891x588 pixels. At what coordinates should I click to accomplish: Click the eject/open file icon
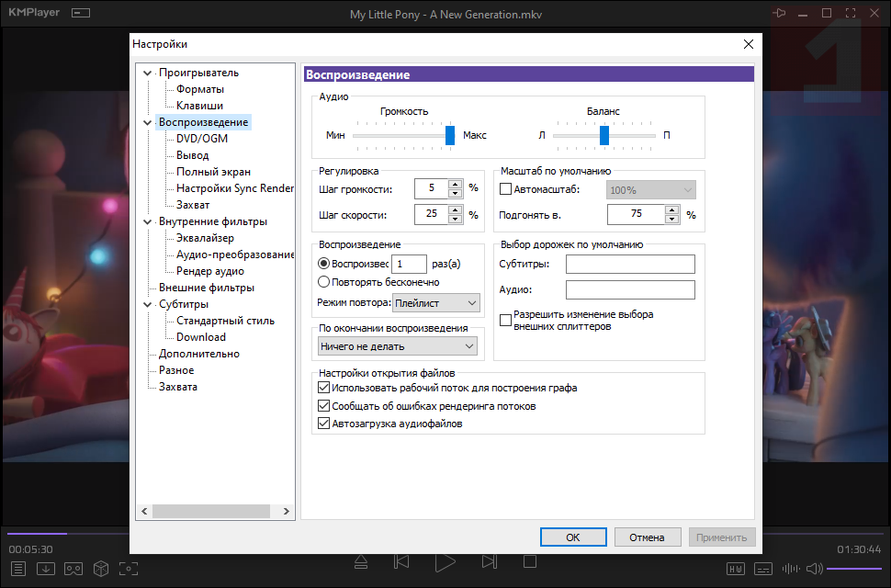(361, 562)
